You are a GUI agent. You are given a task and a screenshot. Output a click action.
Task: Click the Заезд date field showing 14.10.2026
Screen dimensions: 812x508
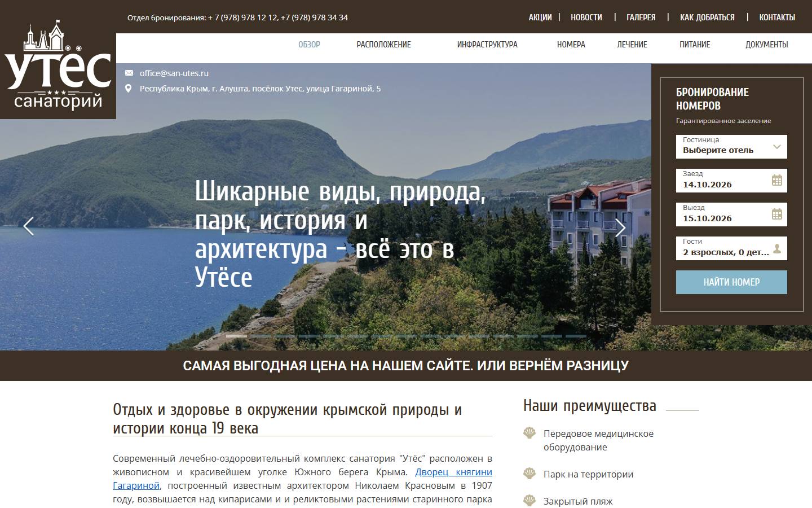coord(731,181)
